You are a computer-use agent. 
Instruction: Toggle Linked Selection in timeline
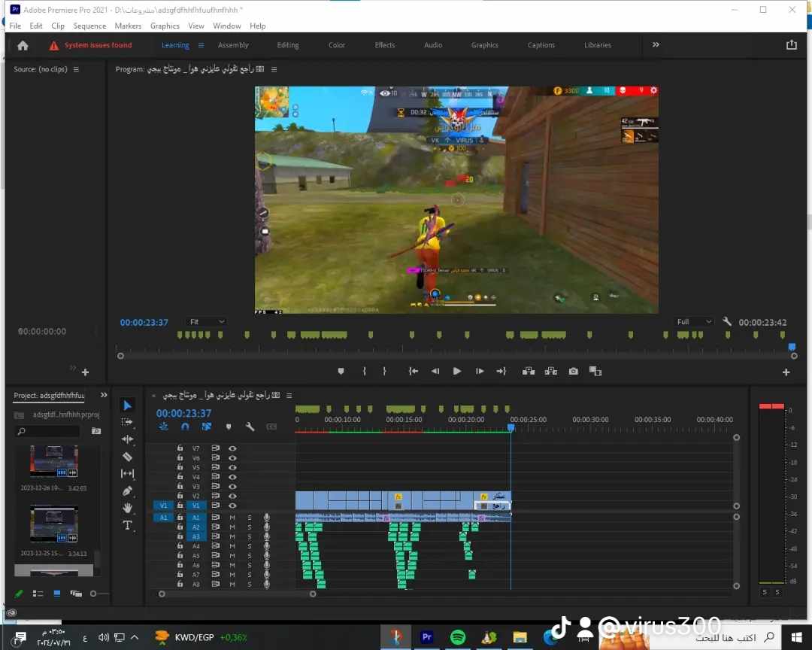coord(206,427)
